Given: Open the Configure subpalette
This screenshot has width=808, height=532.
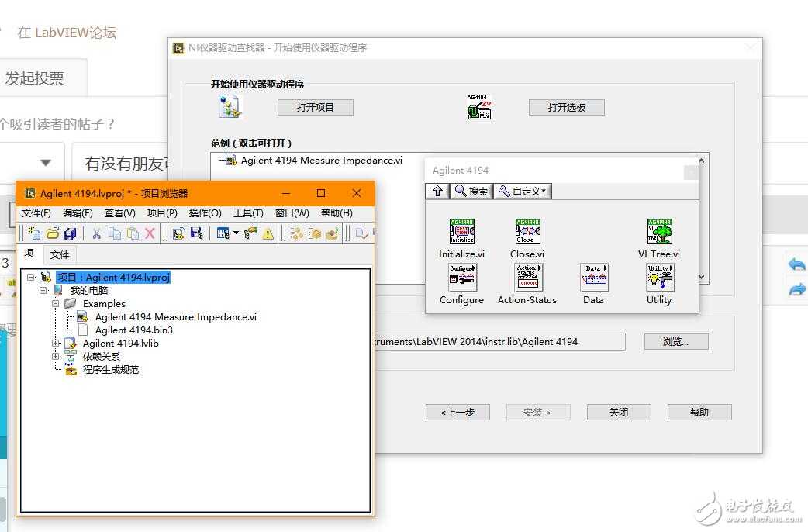Looking at the screenshot, I should [462, 278].
